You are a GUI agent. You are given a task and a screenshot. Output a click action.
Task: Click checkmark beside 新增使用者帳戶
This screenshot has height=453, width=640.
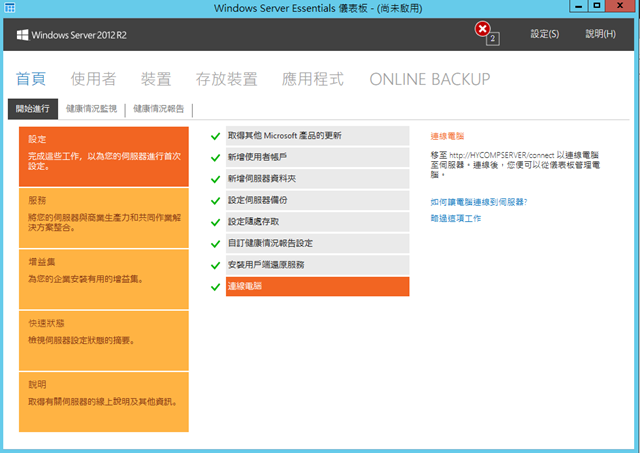pyautogui.click(x=216, y=158)
